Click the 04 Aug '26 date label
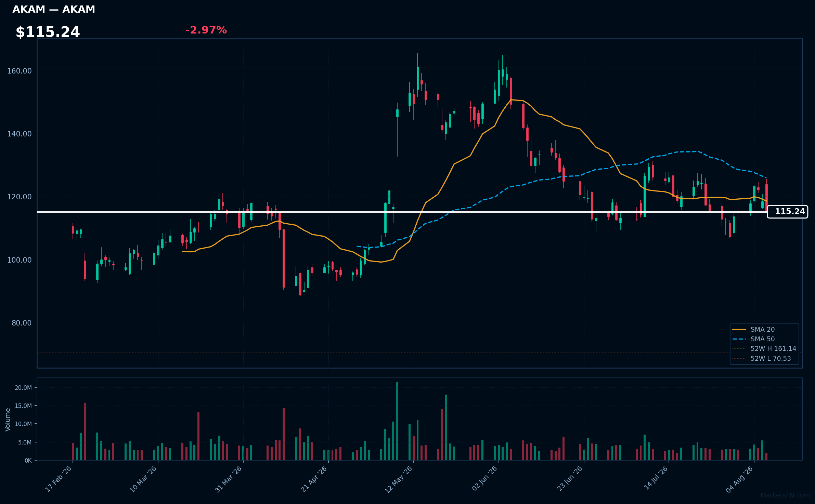 [x=740, y=479]
